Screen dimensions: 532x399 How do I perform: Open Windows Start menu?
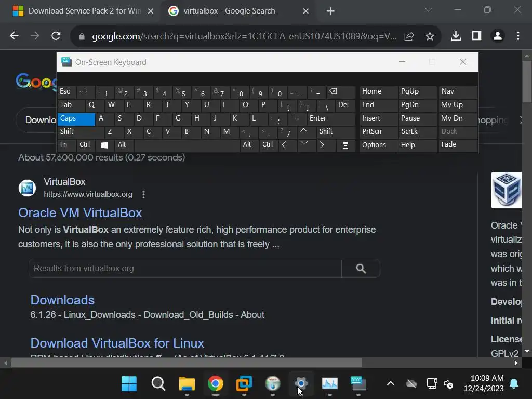[129, 384]
